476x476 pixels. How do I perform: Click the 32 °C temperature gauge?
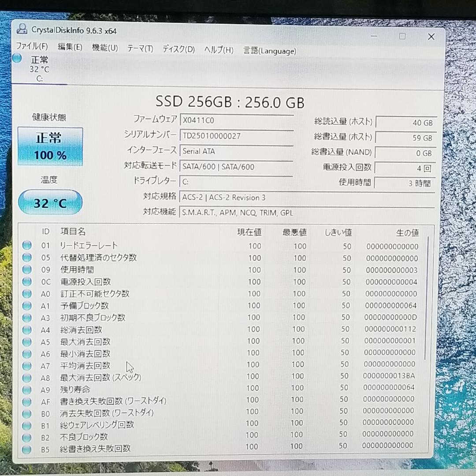point(50,202)
